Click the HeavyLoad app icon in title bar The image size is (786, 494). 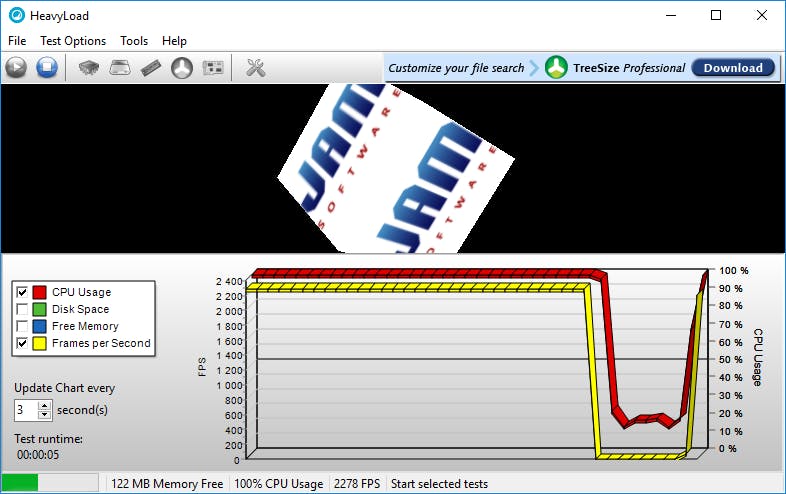tap(17, 16)
